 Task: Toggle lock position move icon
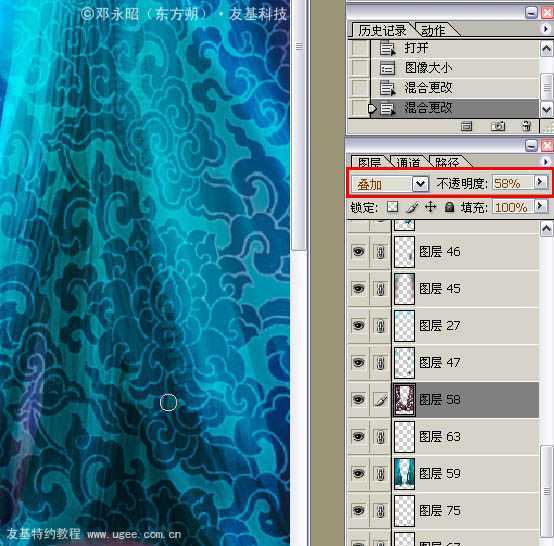pos(430,207)
